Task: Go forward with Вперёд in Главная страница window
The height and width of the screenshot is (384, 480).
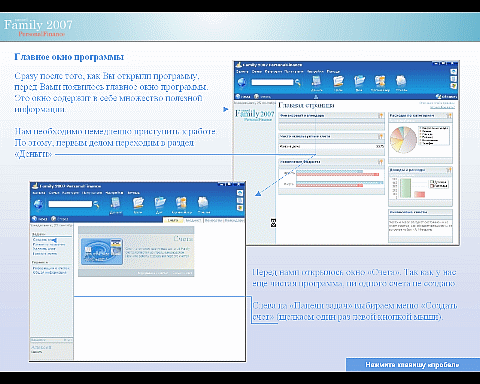Action: tap(262, 96)
